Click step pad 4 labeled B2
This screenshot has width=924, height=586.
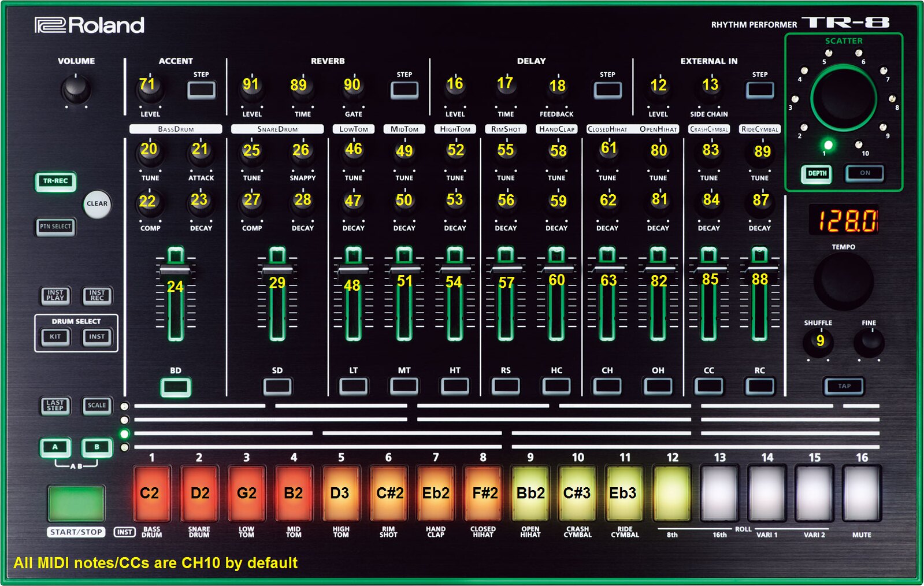tap(294, 494)
